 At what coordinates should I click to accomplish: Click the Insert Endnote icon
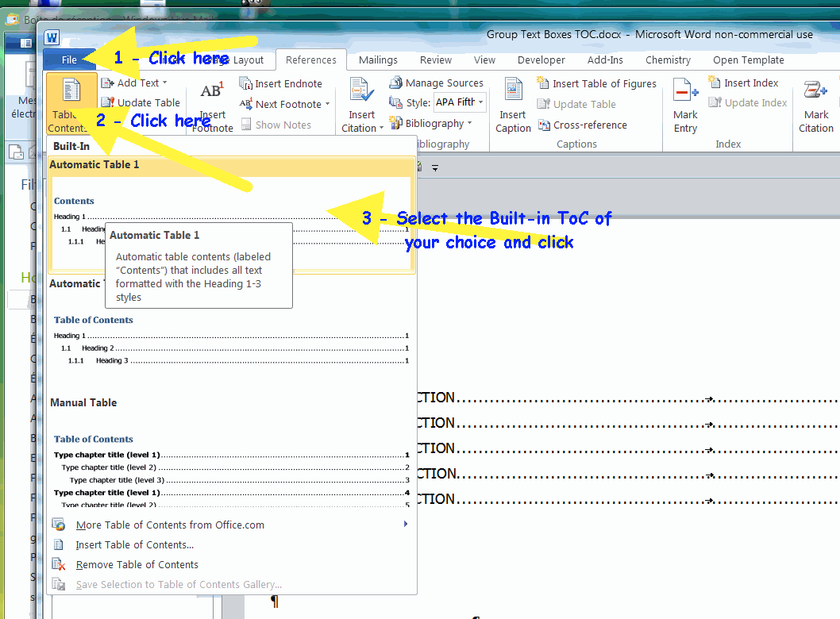coord(245,83)
